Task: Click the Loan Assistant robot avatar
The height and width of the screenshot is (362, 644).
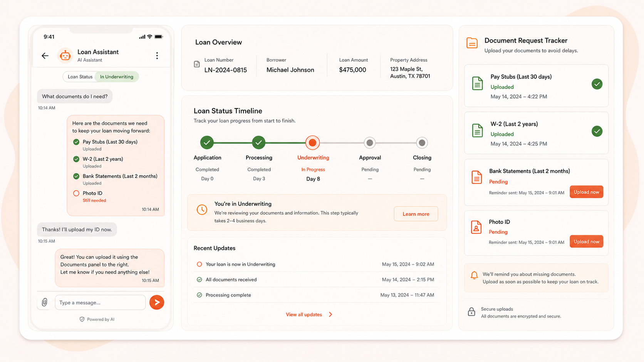Action: pyautogui.click(x=65, y=55)
